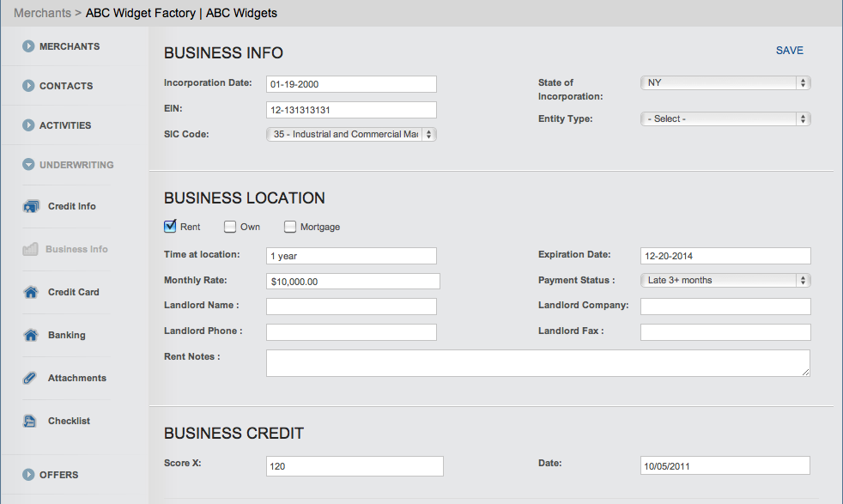The width and height of the screenshot is (843, 504).
Task: Click the Merchants arrow icon in sidebar
Action: 28,46
